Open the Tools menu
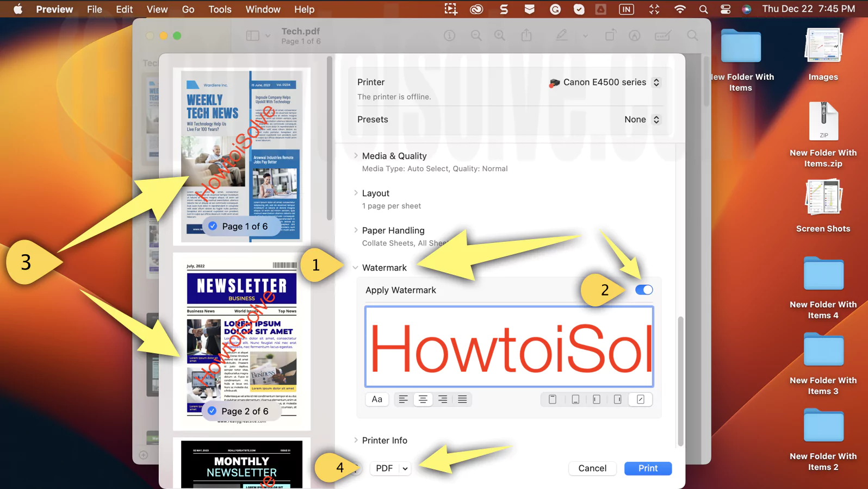This screenshot has height=489, width=868. (x=220, y=9)
